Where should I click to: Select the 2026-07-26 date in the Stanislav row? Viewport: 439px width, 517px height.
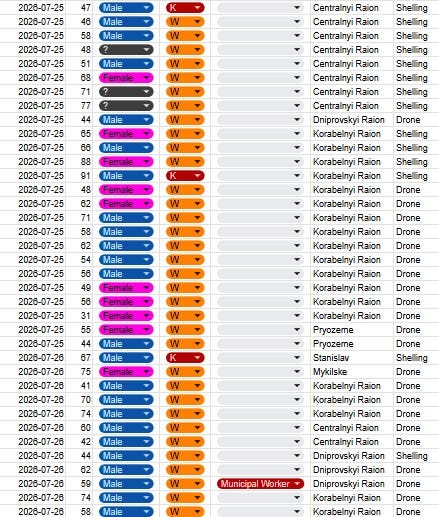pyautogui.click(x=41, y=358)
